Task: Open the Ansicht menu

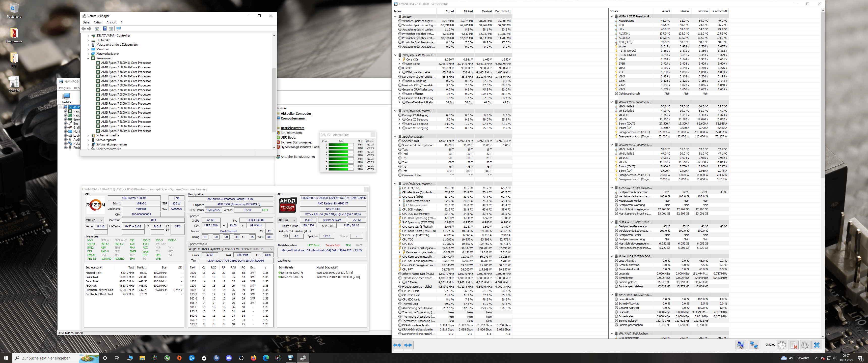Action: point(111,22)
